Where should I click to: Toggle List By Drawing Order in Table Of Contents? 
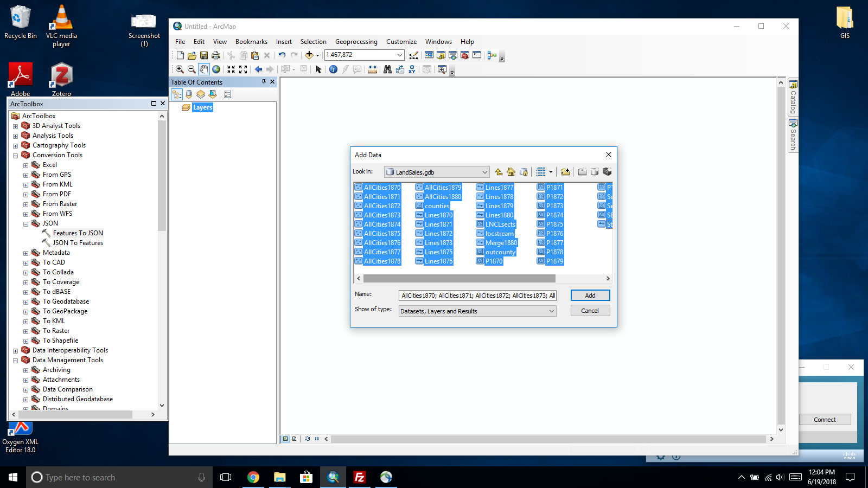click(x=177, y=94)
